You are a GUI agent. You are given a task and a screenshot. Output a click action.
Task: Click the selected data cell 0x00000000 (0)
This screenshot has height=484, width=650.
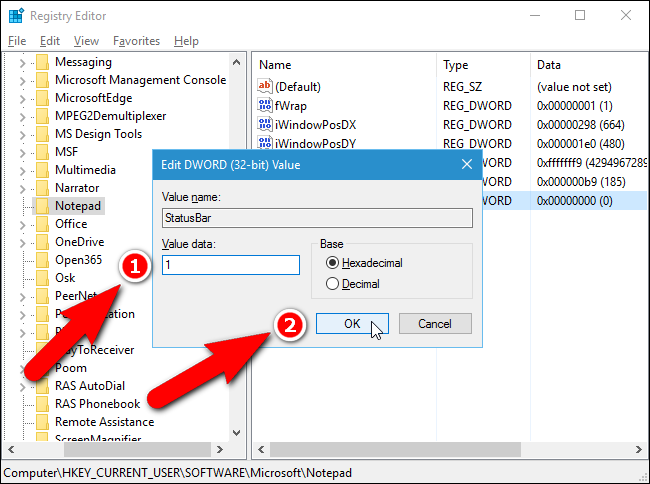575,201
